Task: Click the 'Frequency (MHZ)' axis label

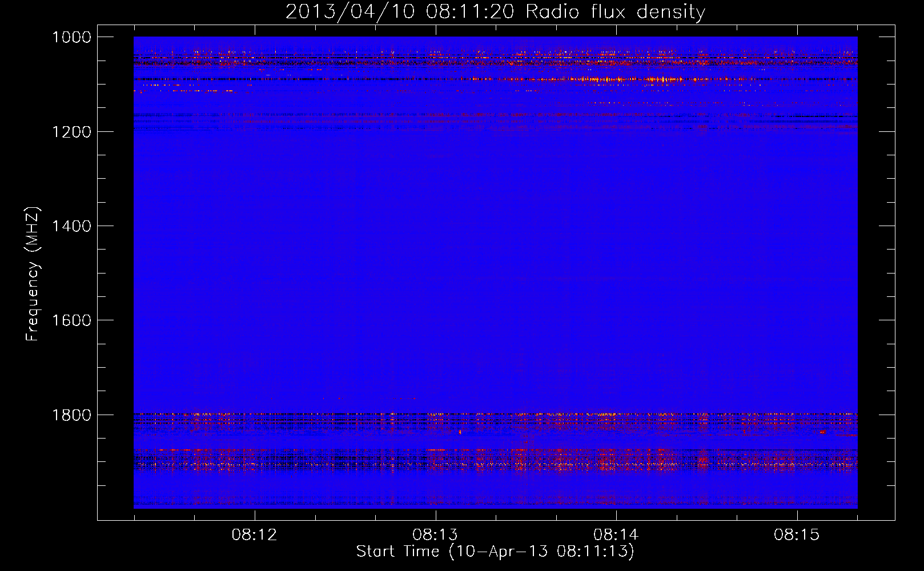Action: click(33, 274)
